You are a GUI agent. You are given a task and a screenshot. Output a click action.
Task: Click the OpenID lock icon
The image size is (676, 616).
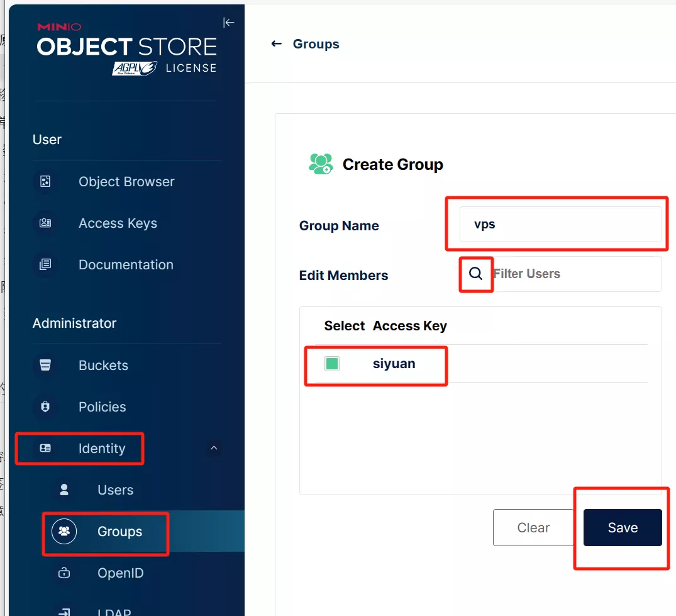(x=64, y=573)
